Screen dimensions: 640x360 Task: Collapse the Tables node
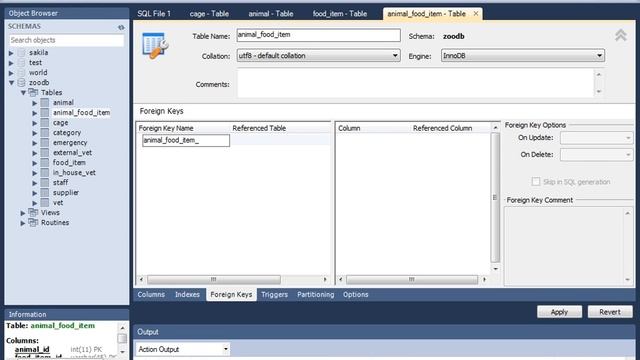point(23,93)
